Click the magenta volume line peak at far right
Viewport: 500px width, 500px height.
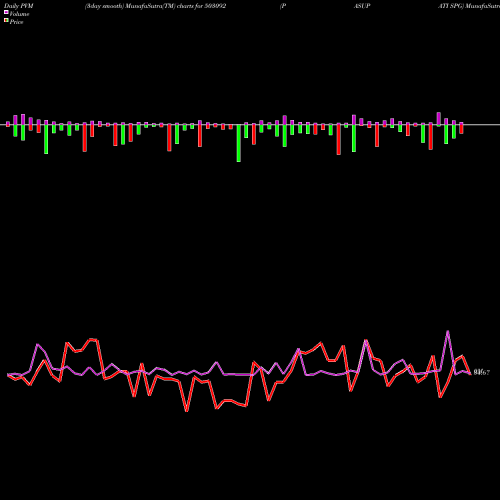[x=448, y=331]
